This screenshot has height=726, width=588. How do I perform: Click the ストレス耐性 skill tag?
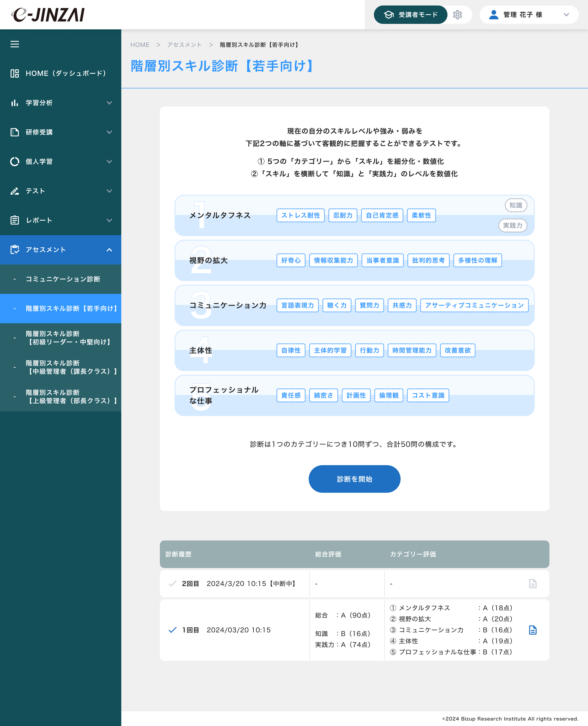coord(300,215)
